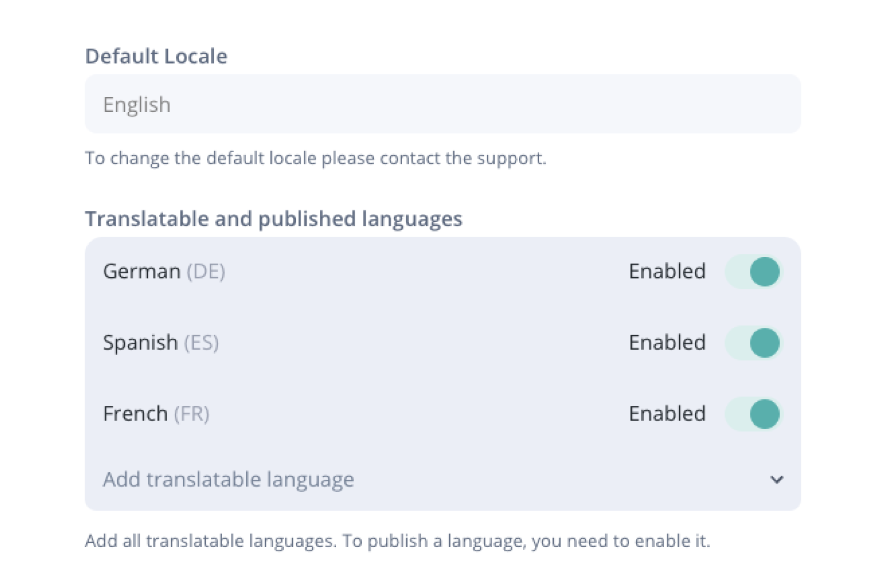Viewport: 883px width, 588px height.
Task: Disable the Spanish (ES) language
Action: 753,343
